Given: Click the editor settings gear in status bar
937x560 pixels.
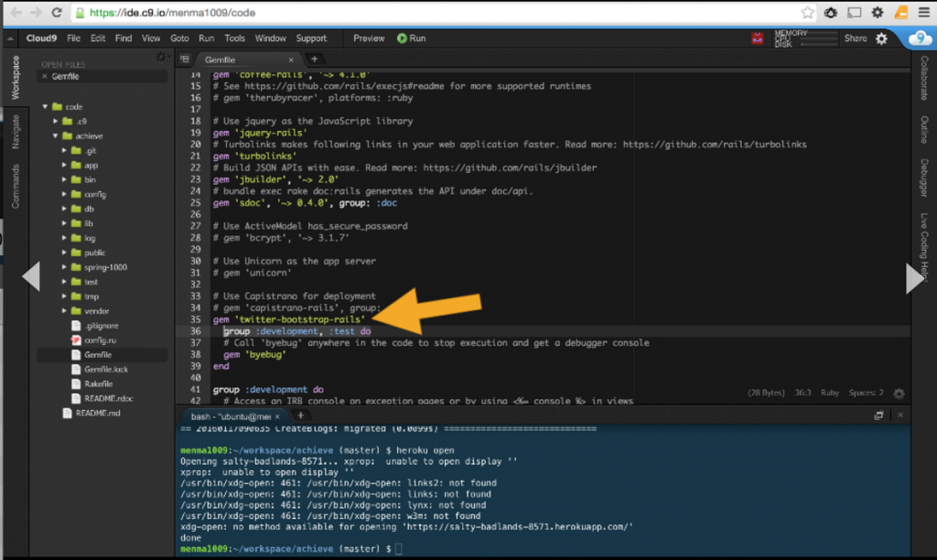Looking at the screenshot, I should (x=899, y=393).
